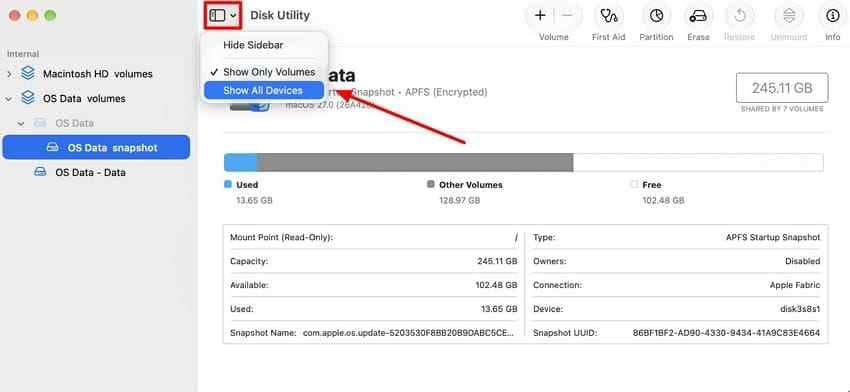Click the SHARED BY 7 VOLUMES caption

coord(782,109)
